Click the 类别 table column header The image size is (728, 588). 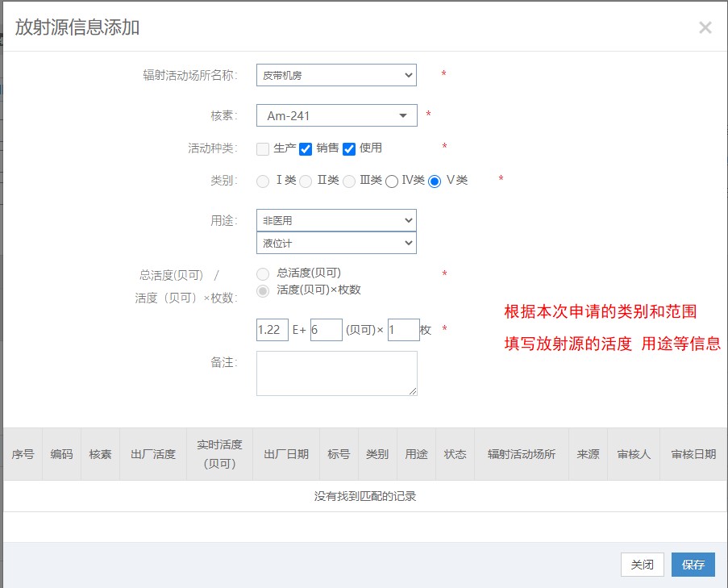coord(377,454)
